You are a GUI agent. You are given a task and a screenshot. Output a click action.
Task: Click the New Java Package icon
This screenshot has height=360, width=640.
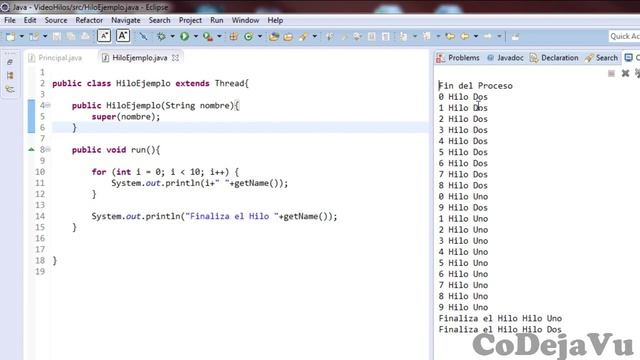(x=233, y=37)
